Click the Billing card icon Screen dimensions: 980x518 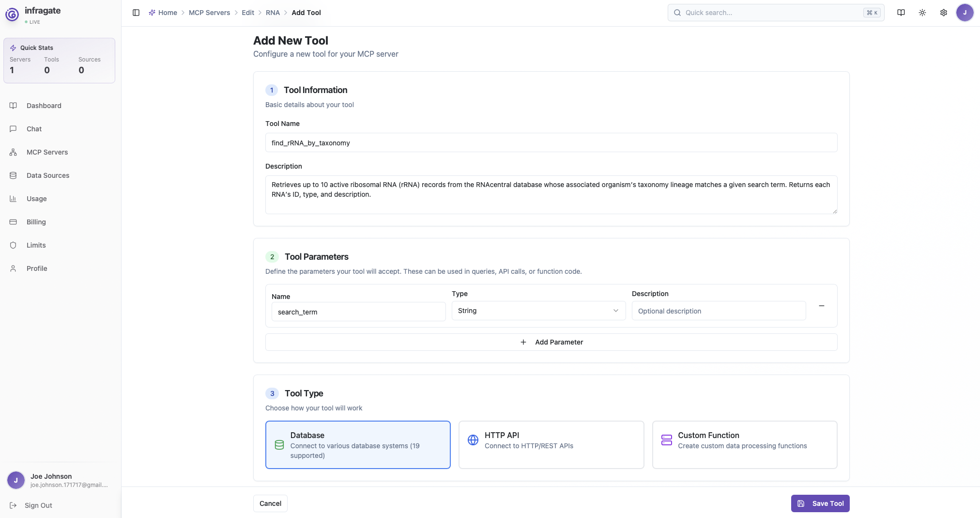13,222
